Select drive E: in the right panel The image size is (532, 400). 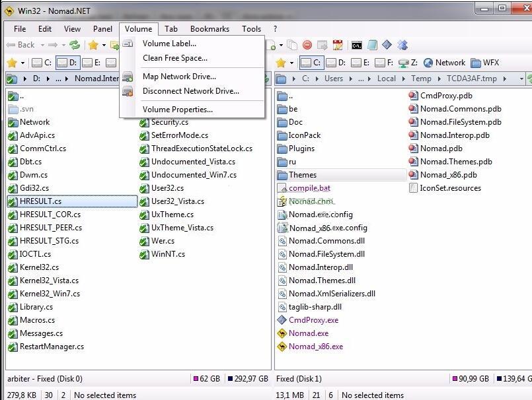point(360,63)
